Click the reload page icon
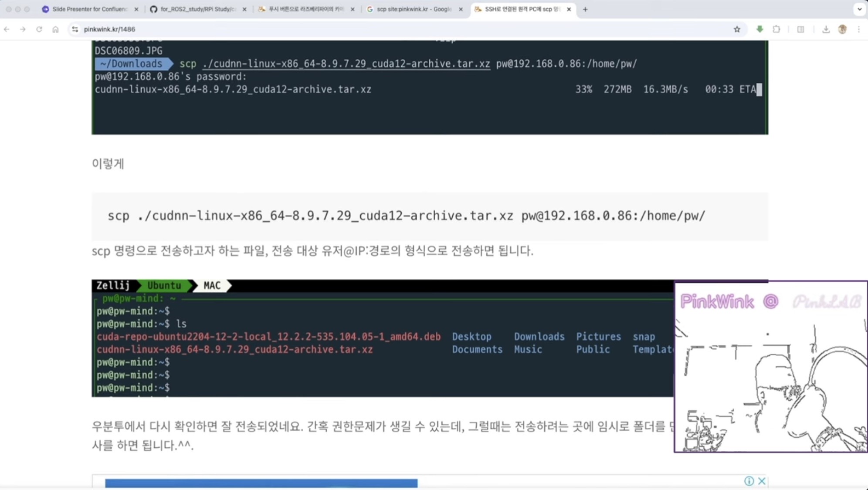Viewport: 868px width, 490px height. point(39,29)
